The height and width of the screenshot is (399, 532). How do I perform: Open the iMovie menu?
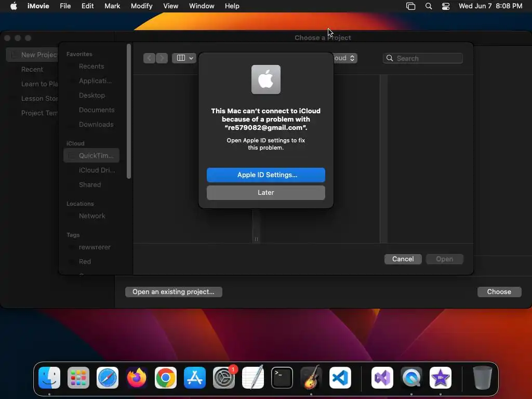[x=38, y=6]
